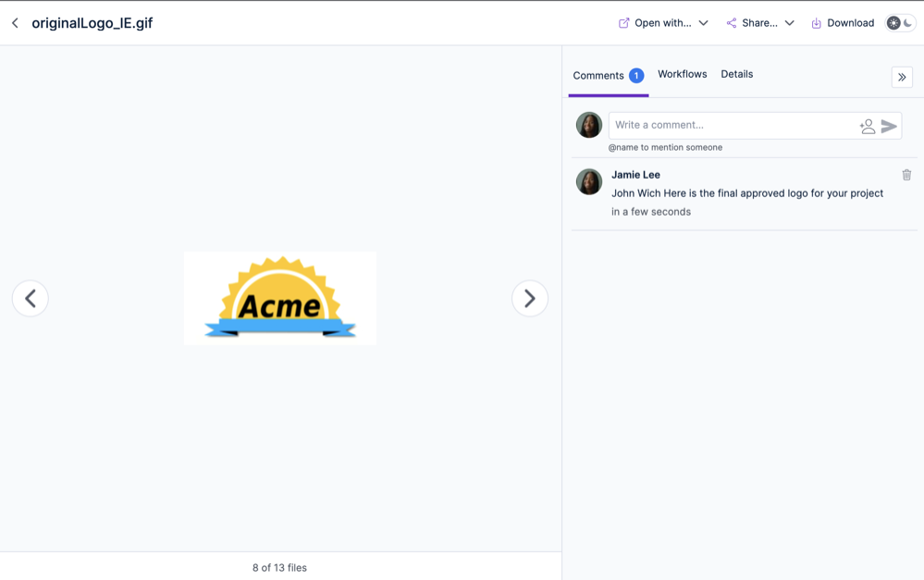Viewport: 924px width, 580px height.
Task: Click the Jamie Lee author name
Action: (635, 175)
